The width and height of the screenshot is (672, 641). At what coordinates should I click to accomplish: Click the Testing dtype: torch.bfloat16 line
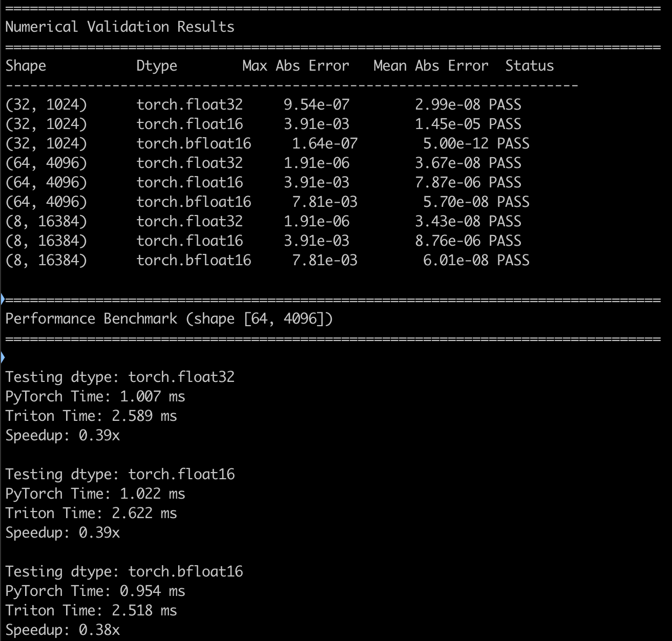(124, 571)
